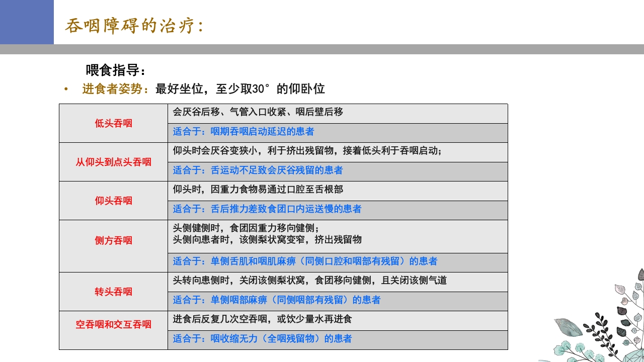Screen dimensions: 644x362
Task: Click the blue decorative square at top left
Action: click(28, 23)
